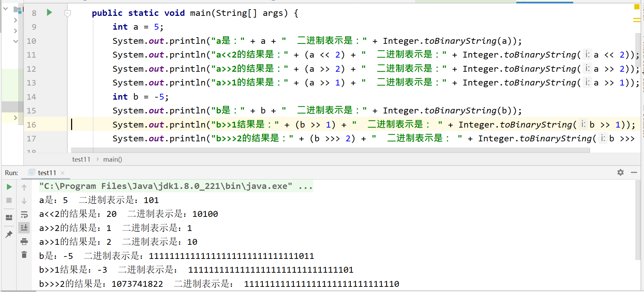The height and width of the screenshot is (292, 644).
Task: Collapse the top project tree node chevron
Action: click(x=6, y=8)
